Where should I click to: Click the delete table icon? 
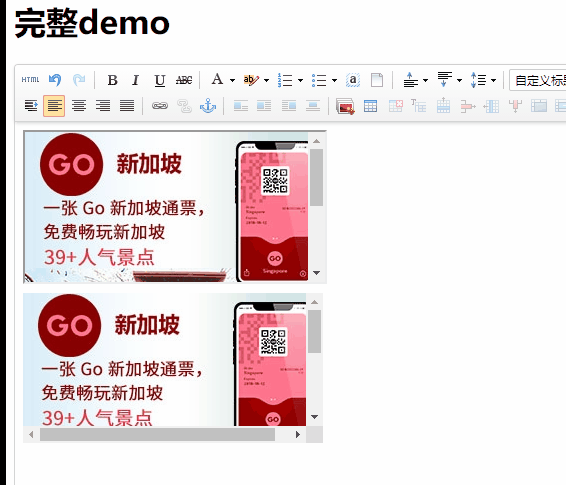[x=396, y=106]
